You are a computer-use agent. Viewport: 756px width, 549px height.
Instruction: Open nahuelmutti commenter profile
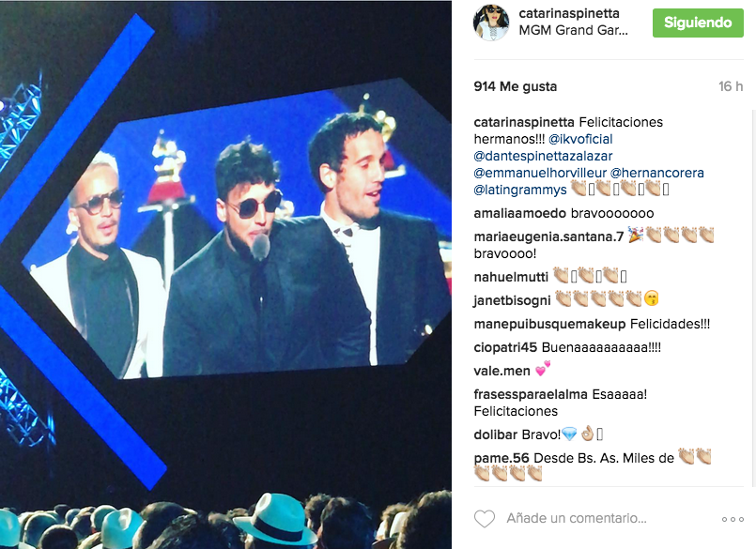click(511, 277)
